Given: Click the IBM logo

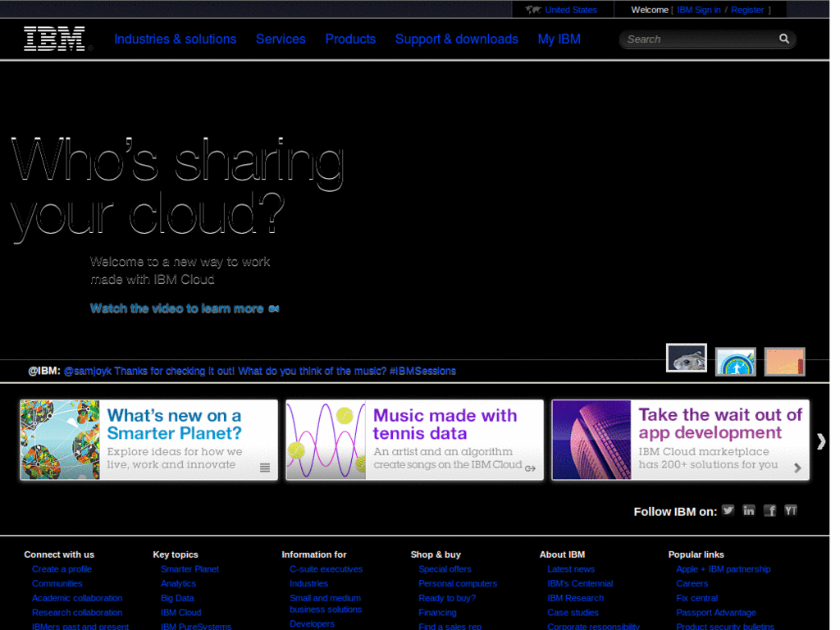Looking at the screenshot, I should tap(54, 39).
